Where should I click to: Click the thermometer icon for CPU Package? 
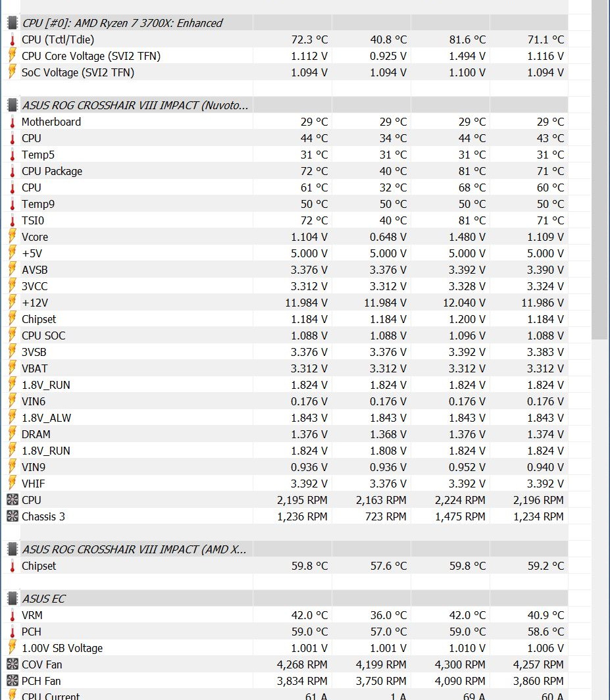pyautogui.click(x=13, y=171)
